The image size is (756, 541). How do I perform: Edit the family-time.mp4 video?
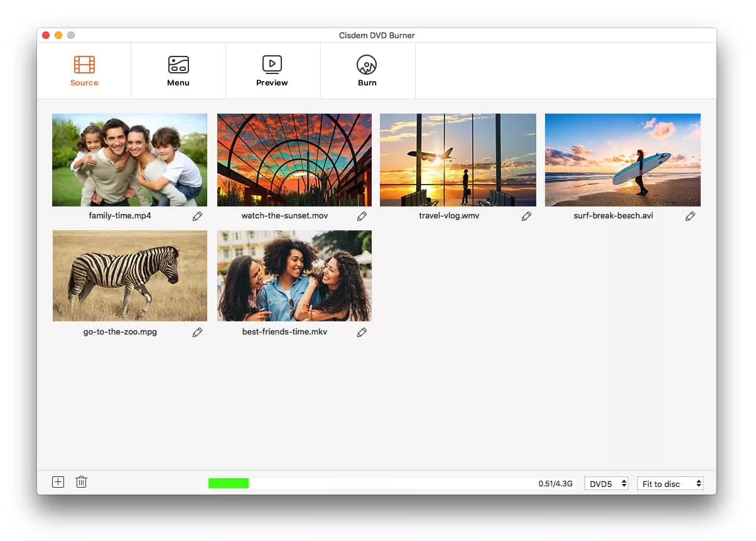tap(197, 216)
